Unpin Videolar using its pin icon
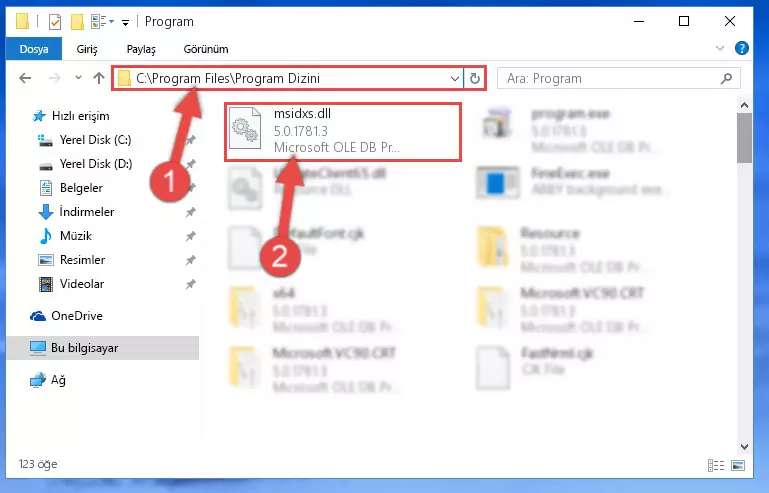769x493 pixels. pyautogui.click(x=190, y=285)
